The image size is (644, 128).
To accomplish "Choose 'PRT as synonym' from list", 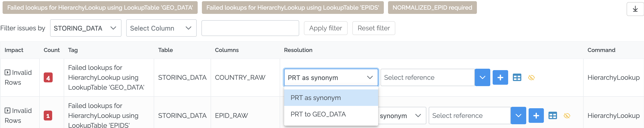I will [331, 98].
